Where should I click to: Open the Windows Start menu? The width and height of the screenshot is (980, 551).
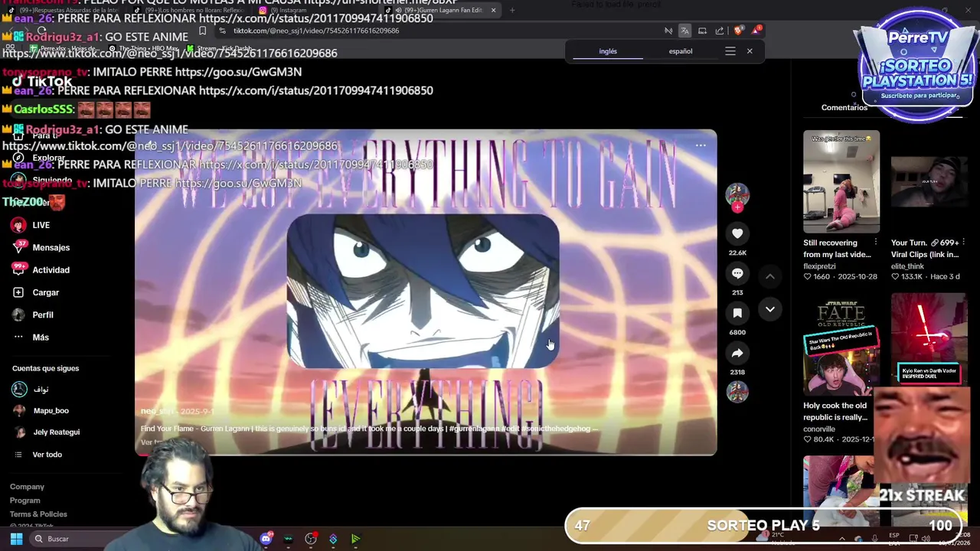point(16,539)
